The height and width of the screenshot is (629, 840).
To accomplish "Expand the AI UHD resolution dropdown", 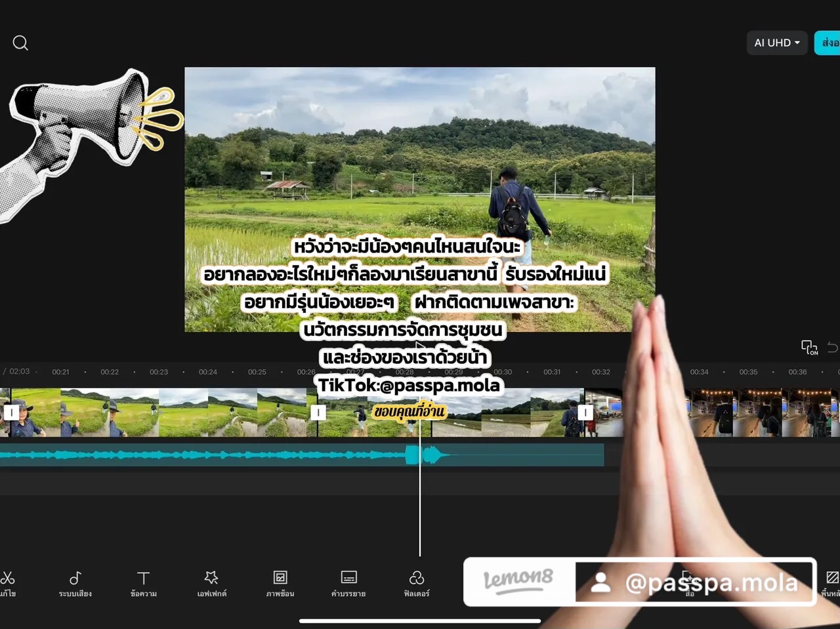I will [777, 43].
